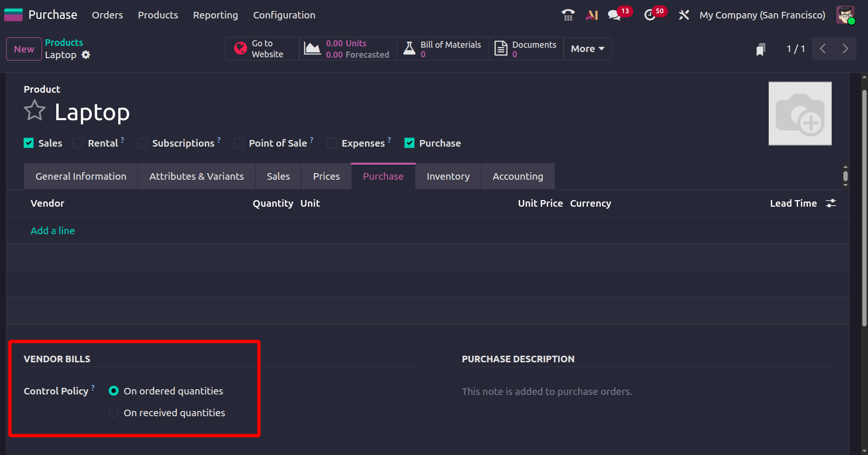Switch to the Inventory tab

[x=447, y=176]
